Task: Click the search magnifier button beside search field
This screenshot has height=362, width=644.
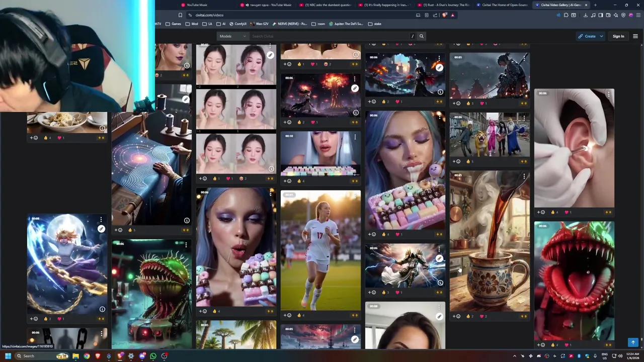Action: pyautogui.click(x=422, y=36)
